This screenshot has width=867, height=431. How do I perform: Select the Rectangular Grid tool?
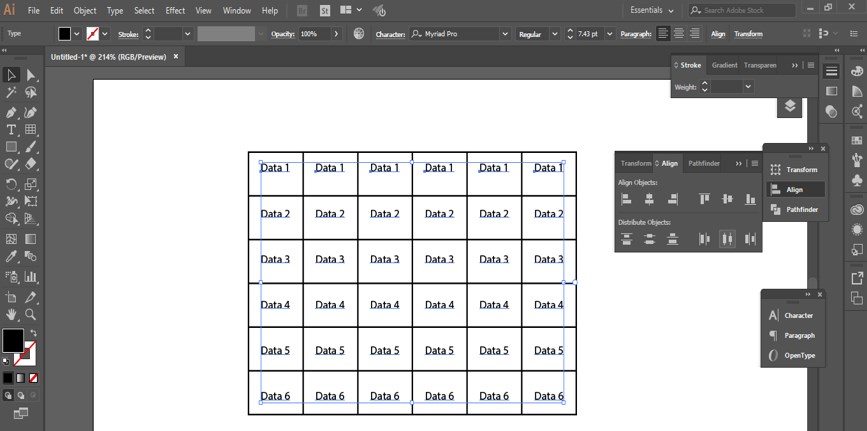(x=30, y=129)
